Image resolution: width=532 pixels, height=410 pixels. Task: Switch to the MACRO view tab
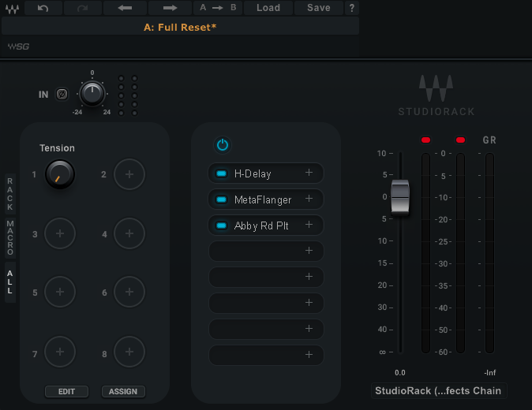pos(10,237)
